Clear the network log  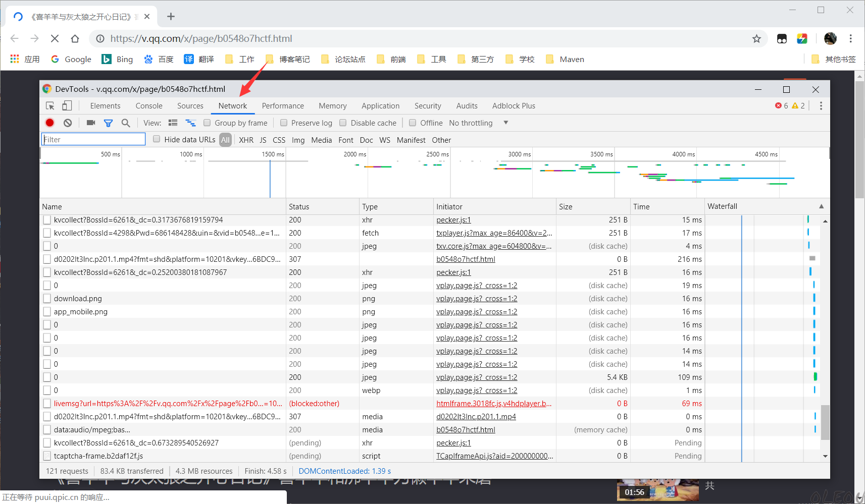(68, 123)
